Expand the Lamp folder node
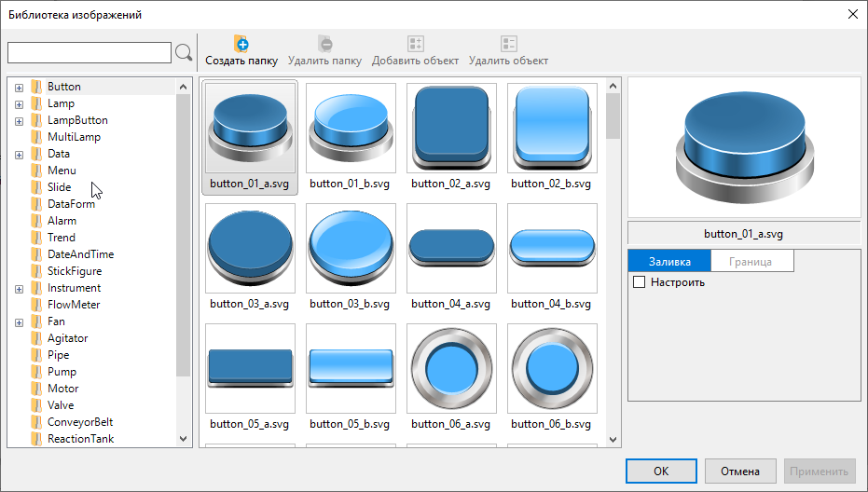The height and width of the screenshot is (492, 868). (19, 104)
